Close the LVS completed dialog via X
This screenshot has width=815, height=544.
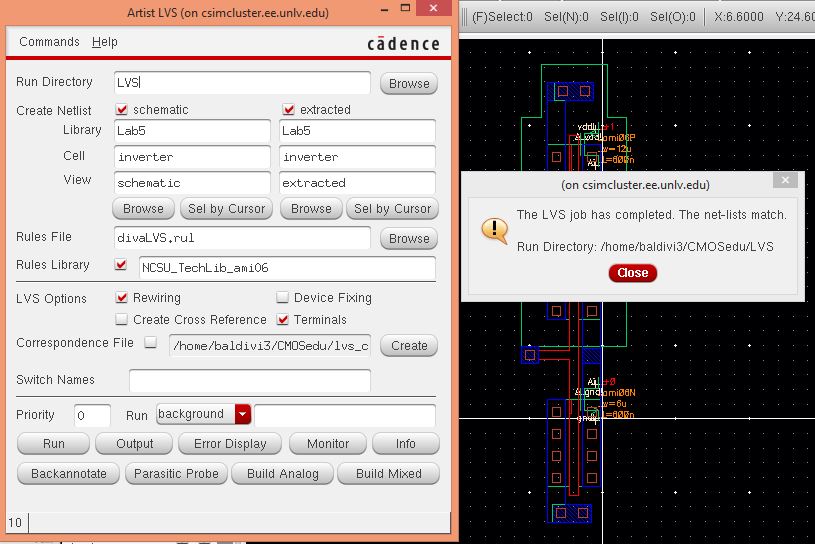pos(785,181)
